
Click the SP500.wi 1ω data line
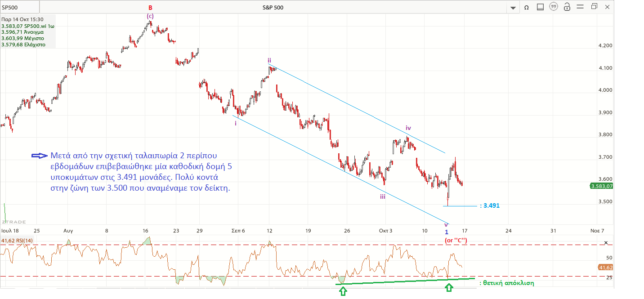(27, 26)
